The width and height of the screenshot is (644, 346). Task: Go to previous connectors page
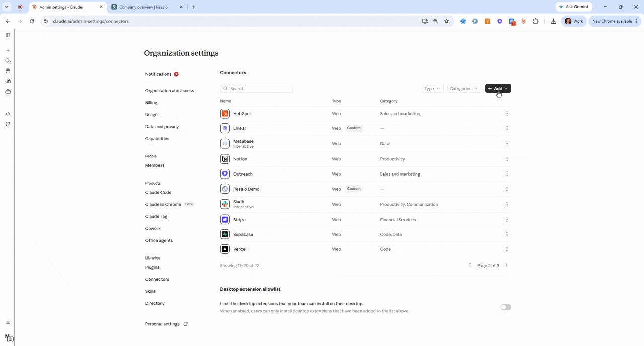click(x=470, y=265)
